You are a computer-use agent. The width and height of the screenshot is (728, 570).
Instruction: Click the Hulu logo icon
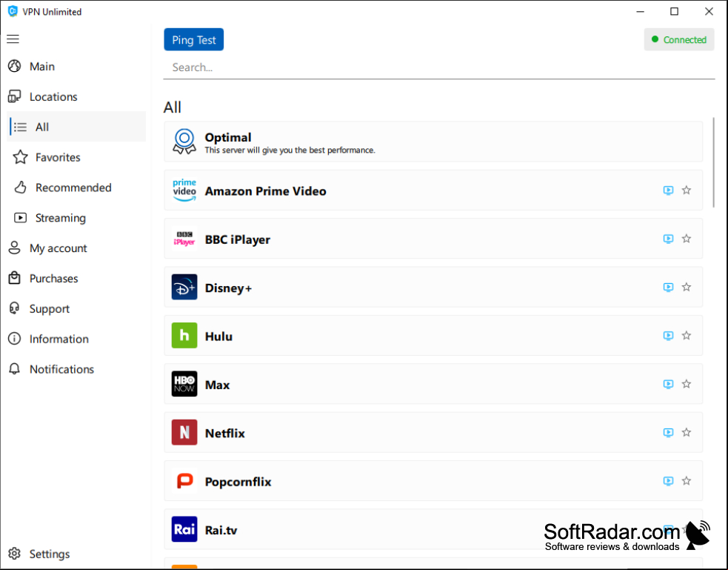pyautogui.click(x=184, y=336)
